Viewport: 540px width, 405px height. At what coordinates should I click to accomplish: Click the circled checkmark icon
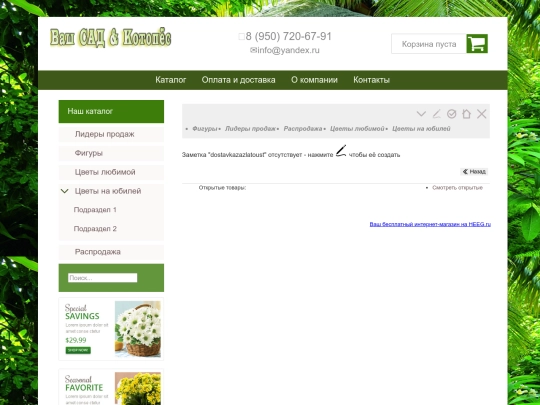pyautogui.click(x=451, y=114)
